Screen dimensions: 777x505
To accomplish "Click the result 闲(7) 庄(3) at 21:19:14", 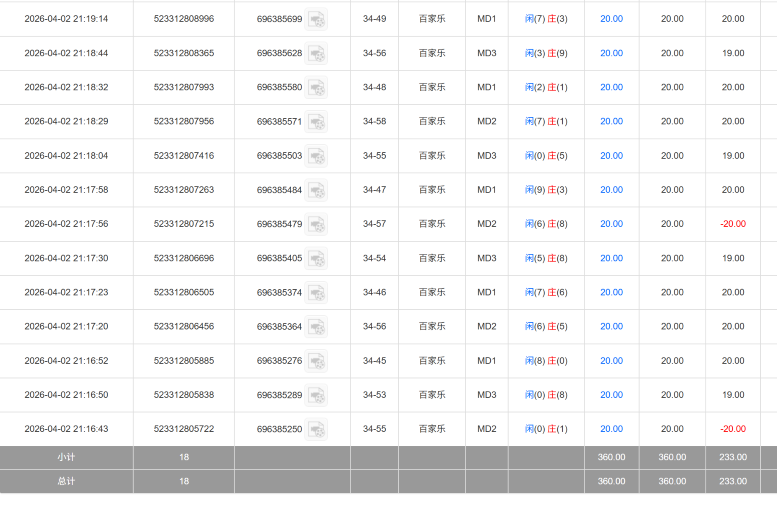I will 546,19.
